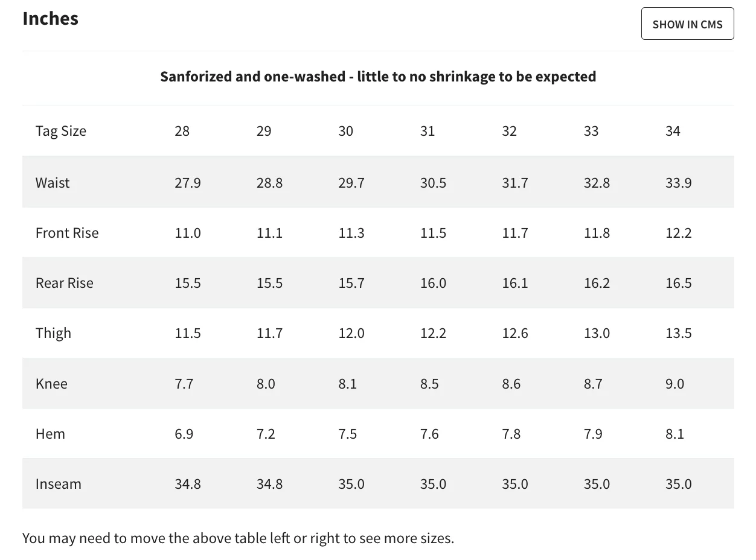Click the 6.9 hem value
The image size is (756, 560).
click(184, 434)
